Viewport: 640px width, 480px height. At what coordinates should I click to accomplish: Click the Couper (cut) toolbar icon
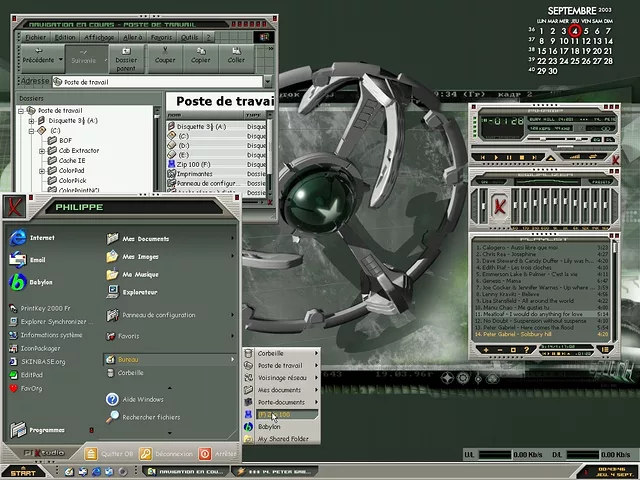click(x=165, y=56)
